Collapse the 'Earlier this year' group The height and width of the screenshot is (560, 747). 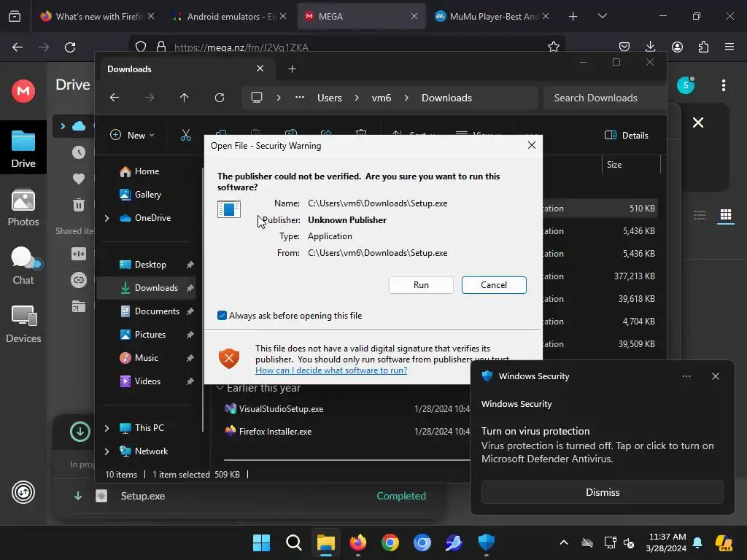tap(220, 388)
